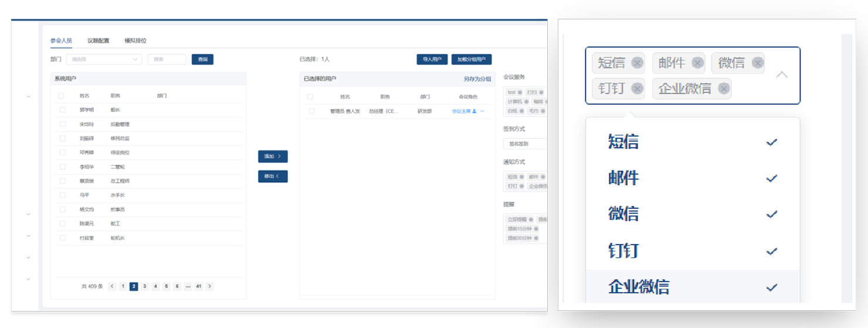Click the search input field beside 查询
This screenshot has height=328, width=868.
(167, 59)
